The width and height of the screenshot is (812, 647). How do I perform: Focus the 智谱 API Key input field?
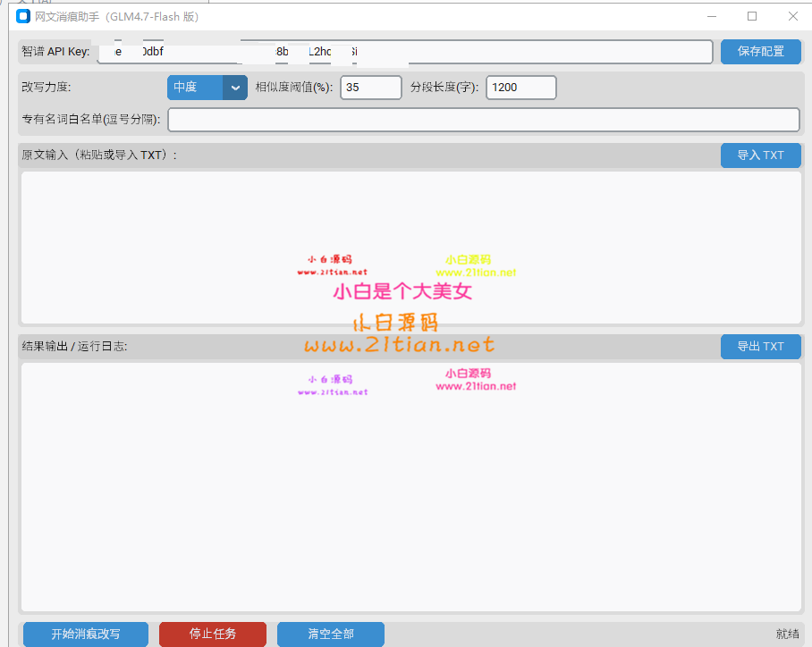point(405,52)
